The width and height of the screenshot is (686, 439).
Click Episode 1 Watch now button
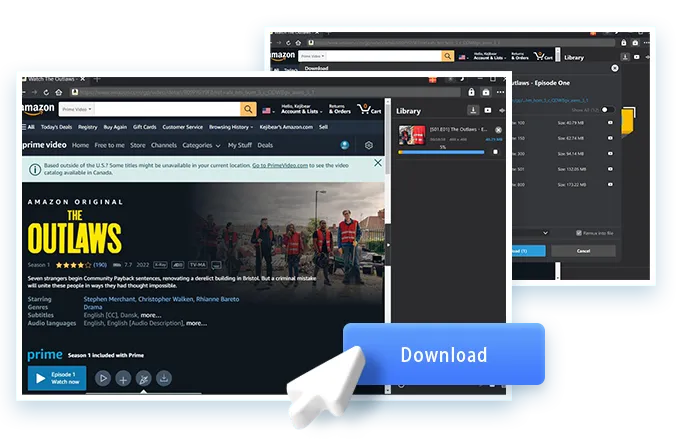click(x=57, y=378)
